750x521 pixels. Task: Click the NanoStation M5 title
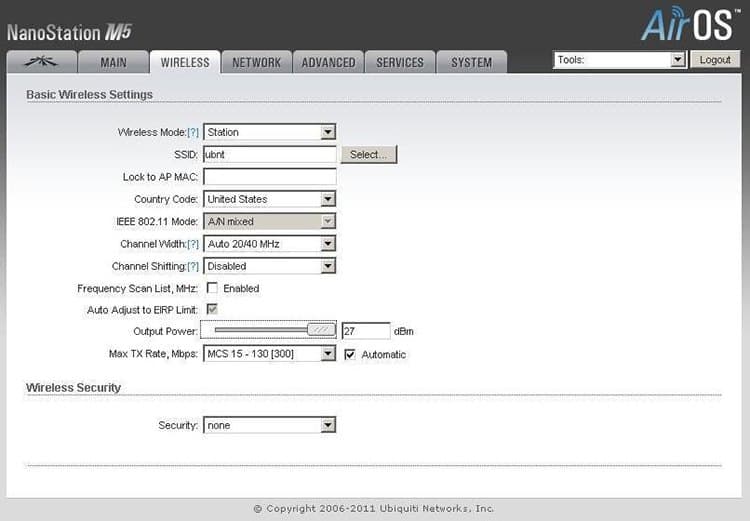point(69,33)
